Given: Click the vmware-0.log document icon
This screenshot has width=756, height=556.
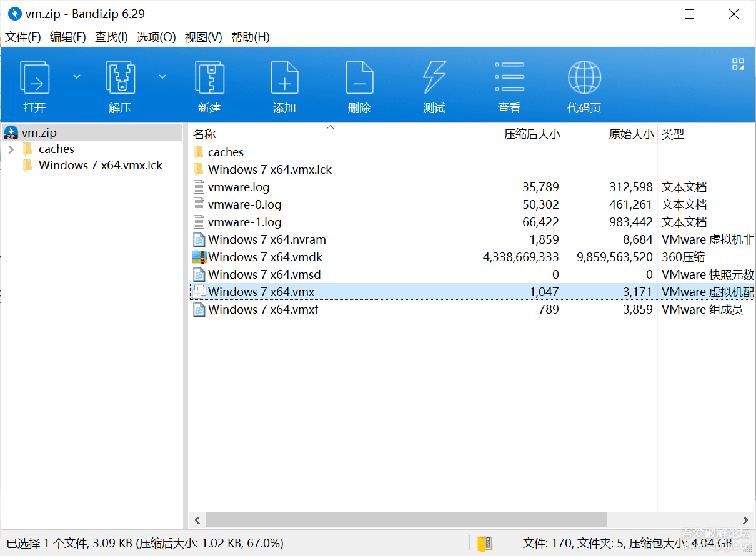Looking at the screenshot, I should [x=199, y=204].
